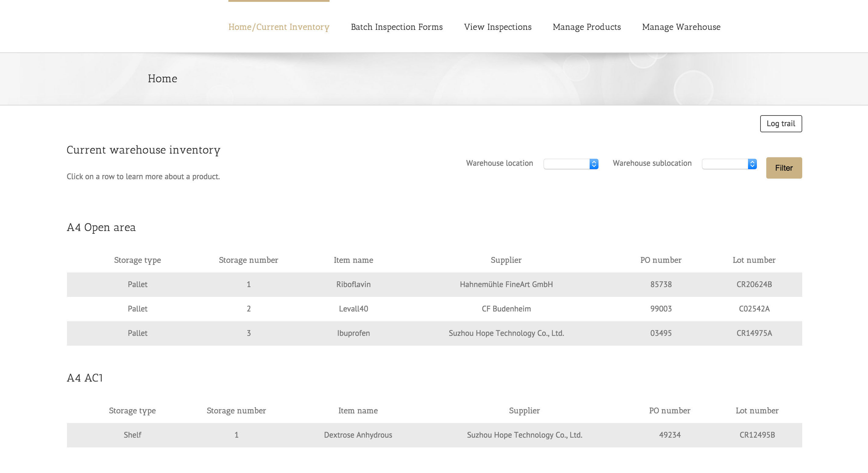Viewport: 868px width, 473px height.
Task: Click storage number 2 in Levall40 row
Action: tap(249, 309)
